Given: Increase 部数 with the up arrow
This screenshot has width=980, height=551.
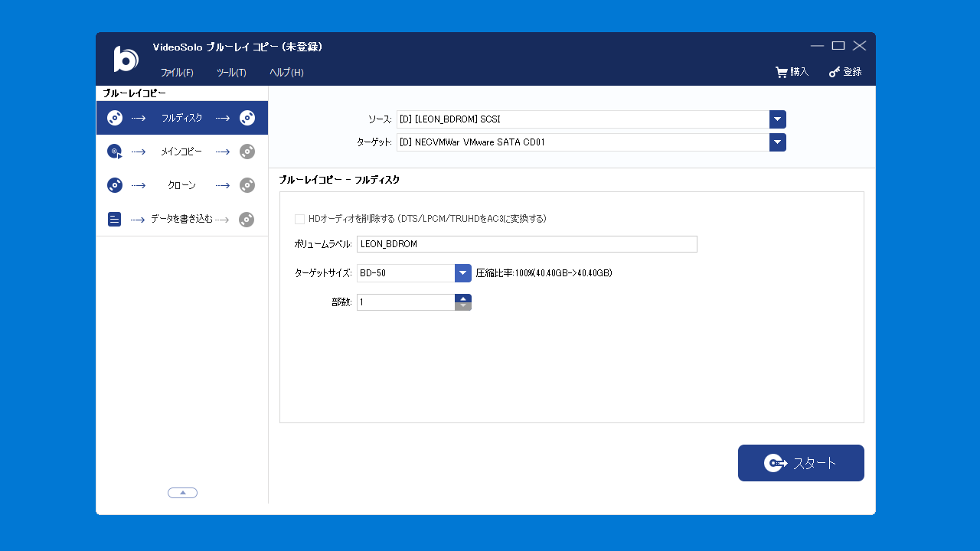Looking at the screenshot, I should 463,298.
